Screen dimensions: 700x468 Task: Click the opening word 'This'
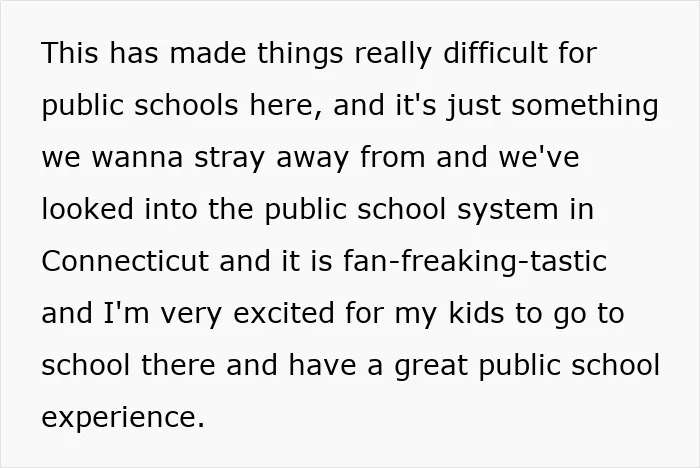coord(70,53)
